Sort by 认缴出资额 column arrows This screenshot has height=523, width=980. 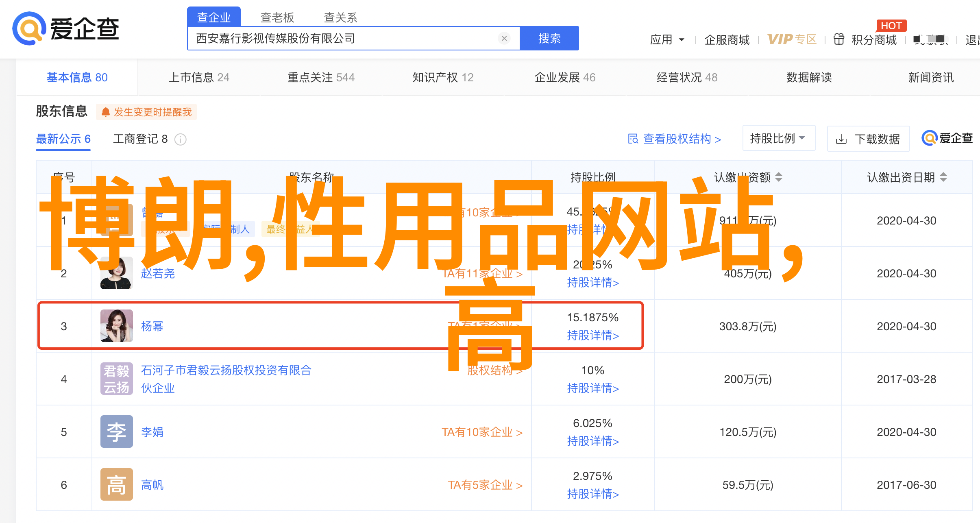(778, 177)
